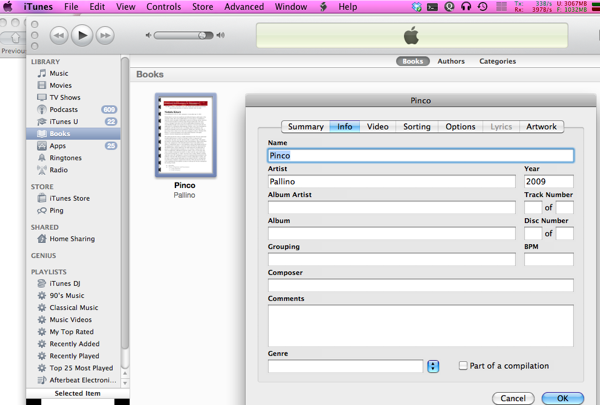This screenshot has width=600, height=405.
Task: Click the Artist input field
Action: pos(391,181)
